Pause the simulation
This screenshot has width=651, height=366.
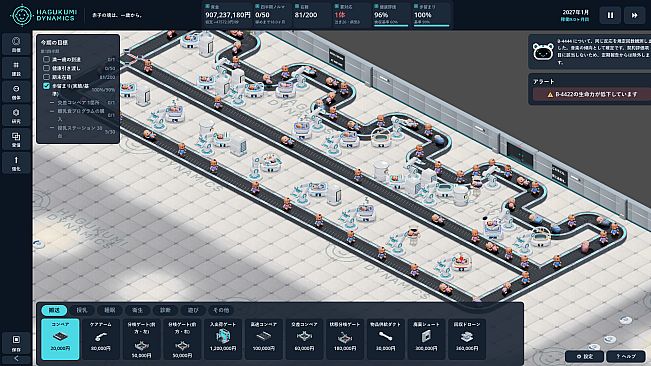tap(610, 15)
